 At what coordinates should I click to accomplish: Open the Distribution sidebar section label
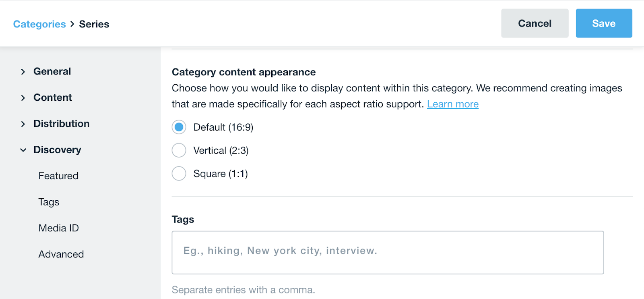pos(62,124)
